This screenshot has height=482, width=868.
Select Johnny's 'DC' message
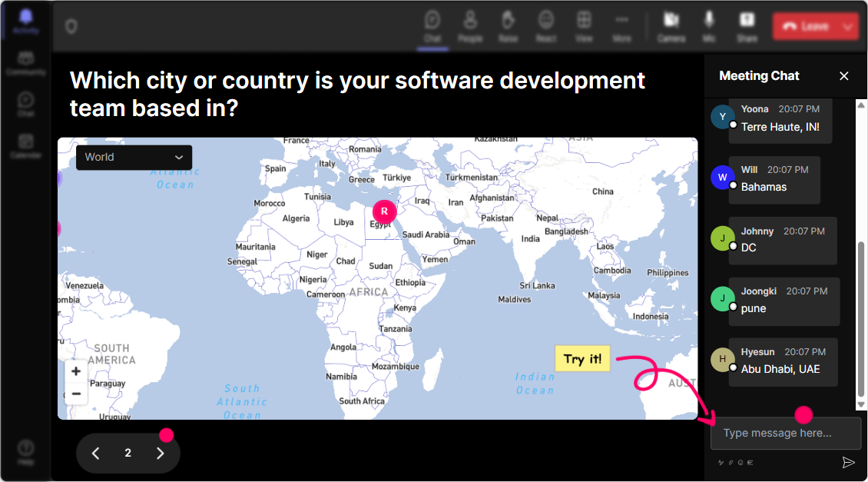point(748,248)
